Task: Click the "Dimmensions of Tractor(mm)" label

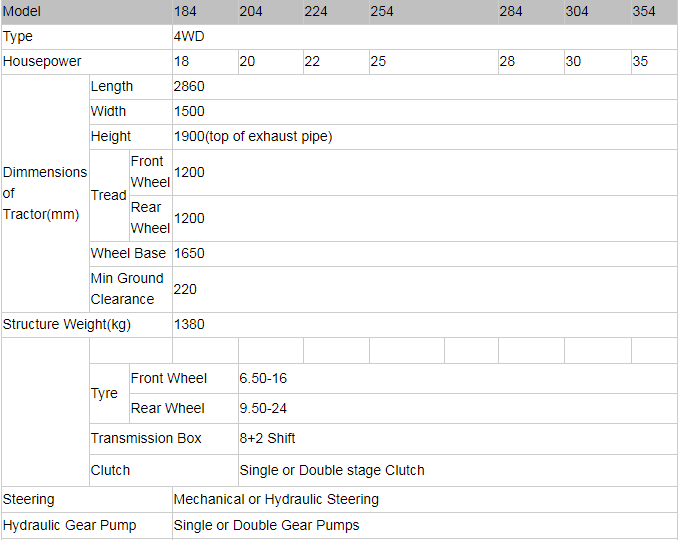Action: click(x=45, y=193)
